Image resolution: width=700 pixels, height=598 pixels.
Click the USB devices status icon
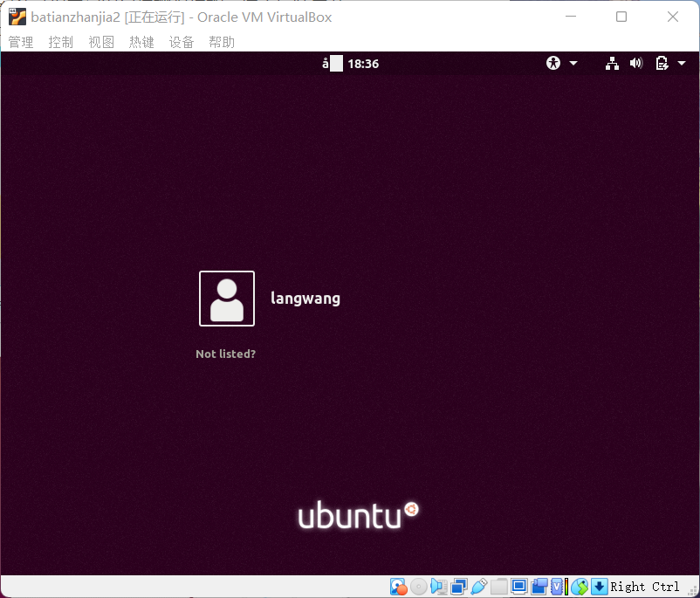[478, 587]
